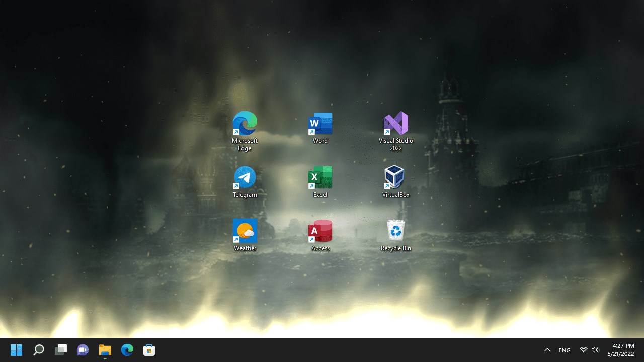Open Task View from the taskbar
Viewport: 644px width, 362px height.
[61, 350]
